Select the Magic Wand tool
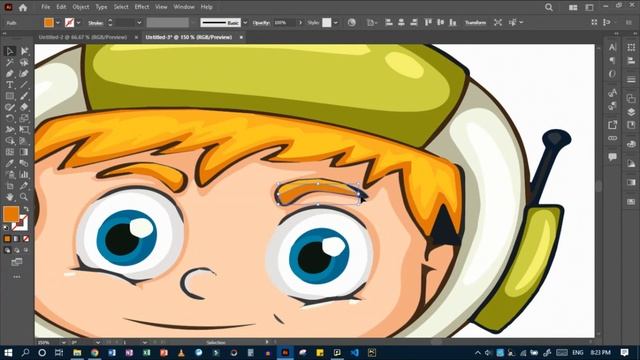Image resolution: width=640 pixels, height=360 pixels. click(10, 62)
